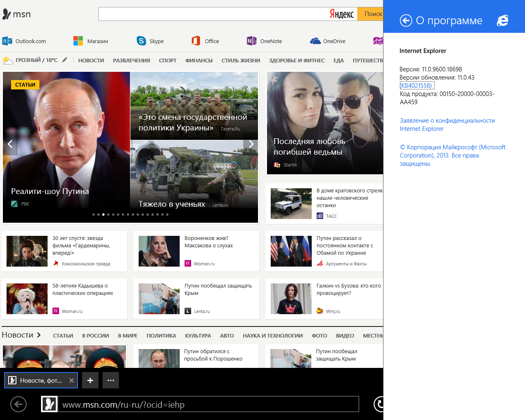This screenshot has width=525, height=420.
Task: Click the weather sun icon for Грозный
Action: (x=7, y=60)
